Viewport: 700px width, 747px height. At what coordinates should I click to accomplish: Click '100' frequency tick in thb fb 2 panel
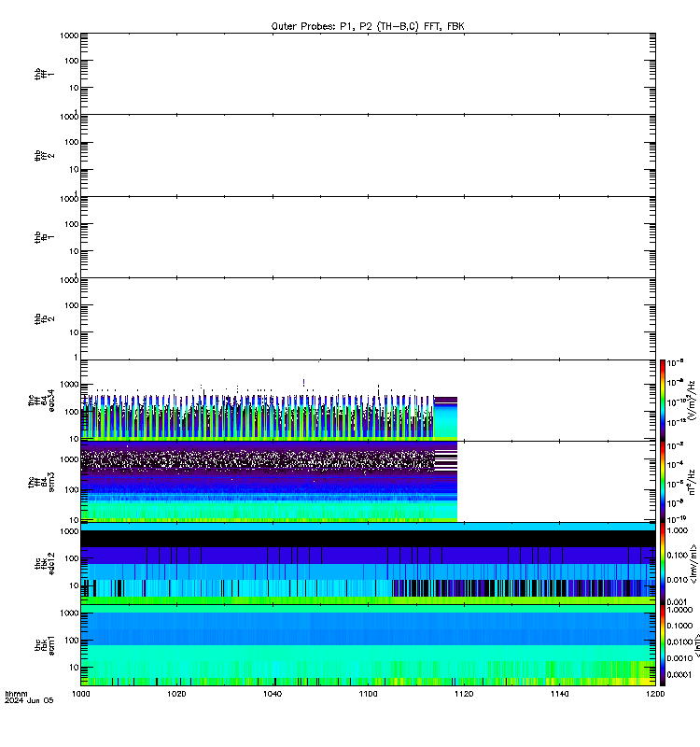tap(72, 305)
